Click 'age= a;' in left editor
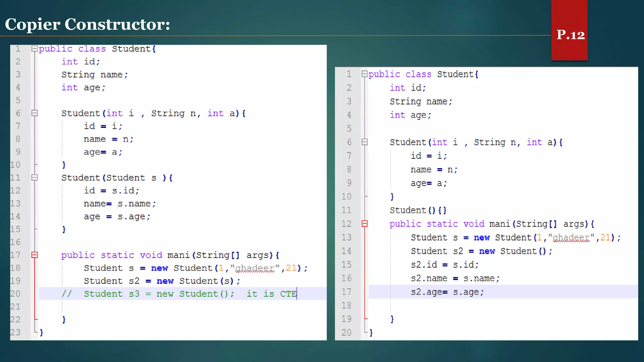The height and width of the screenshot is (362, 644). (103, 152)
